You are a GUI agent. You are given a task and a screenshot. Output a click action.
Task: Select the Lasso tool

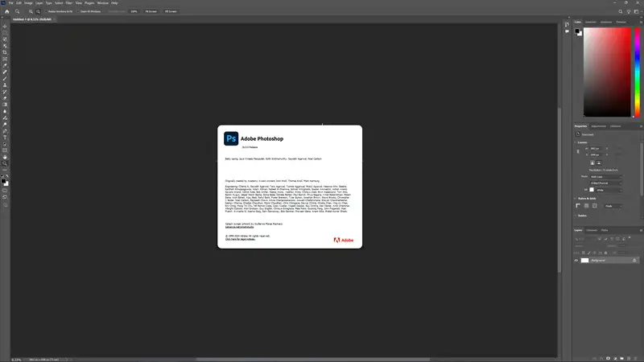point(5,39)
